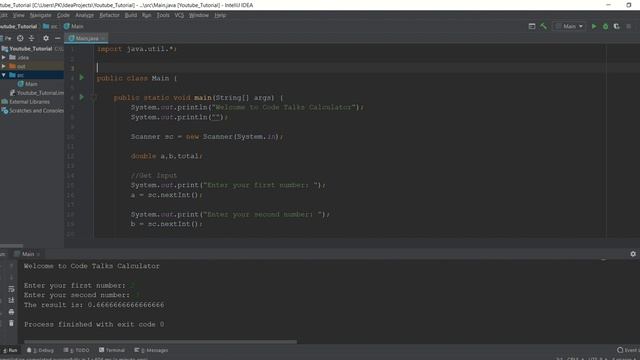Viewport: 640px width, 360px height.
Task: Start debugging with the green bug icon
Action: pos(605,26)
